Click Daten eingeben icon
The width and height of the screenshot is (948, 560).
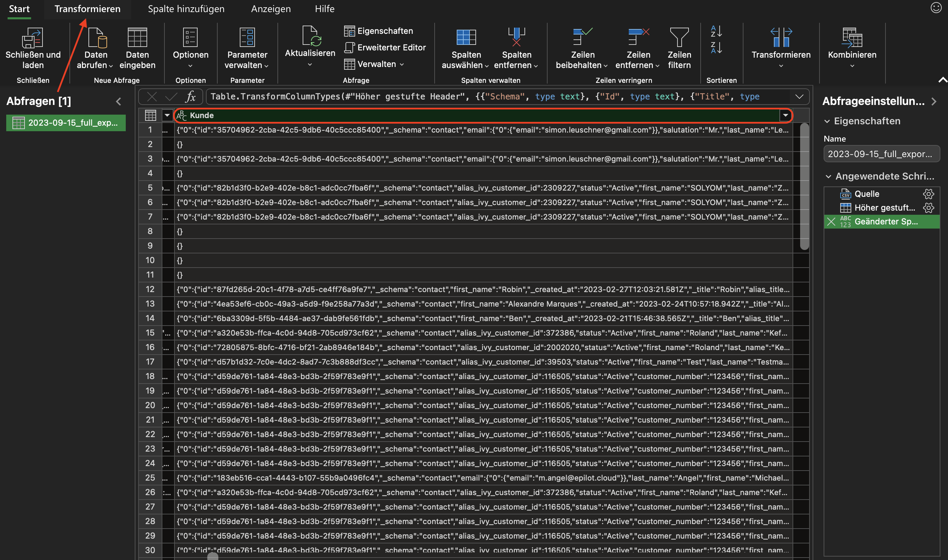point(137,38)
